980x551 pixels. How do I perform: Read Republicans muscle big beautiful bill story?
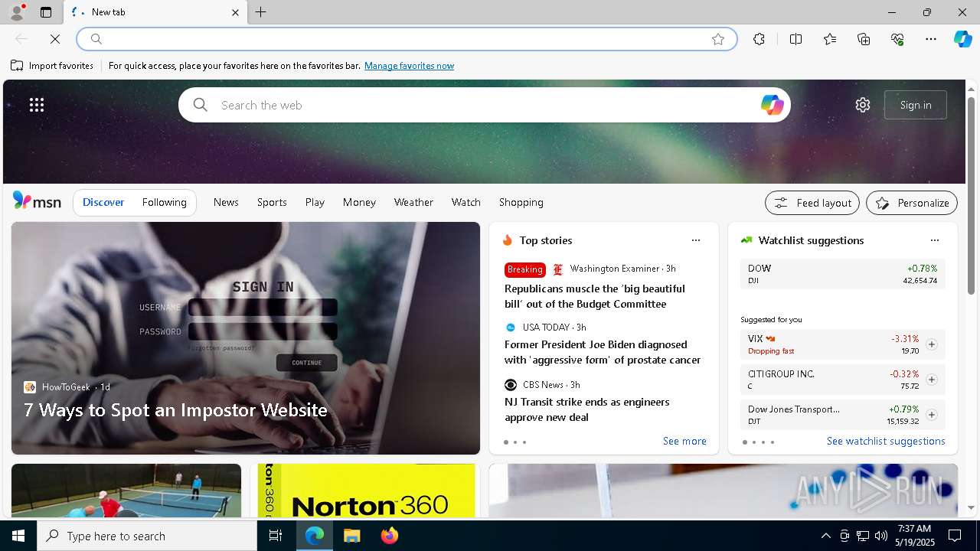(x=594, y=296)
